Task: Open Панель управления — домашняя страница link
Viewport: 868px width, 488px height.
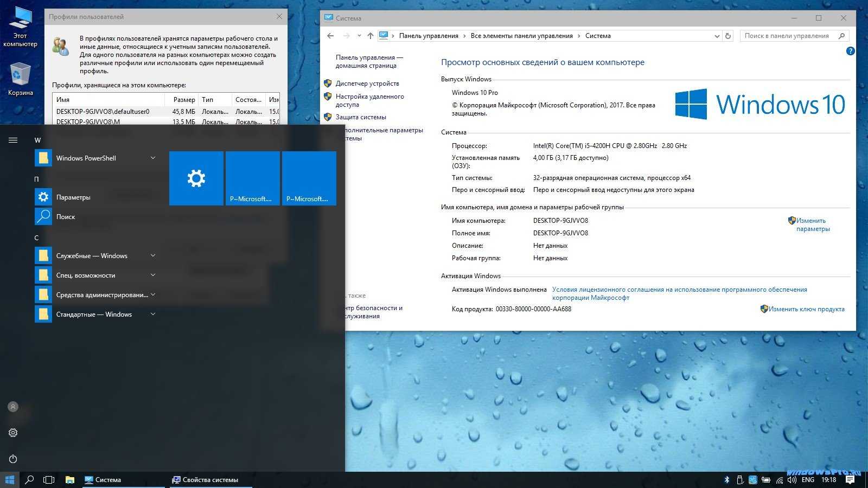Action: click(369, 61)
